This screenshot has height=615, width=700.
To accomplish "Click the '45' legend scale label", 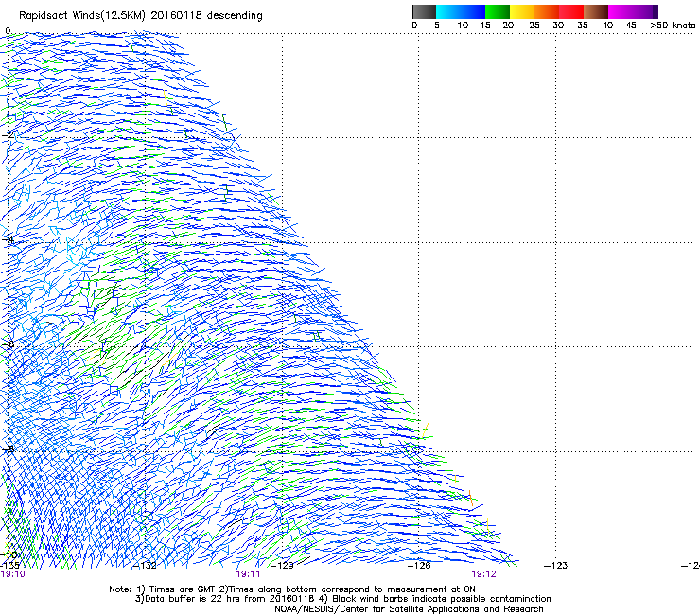I will click(x=631, y=26).
